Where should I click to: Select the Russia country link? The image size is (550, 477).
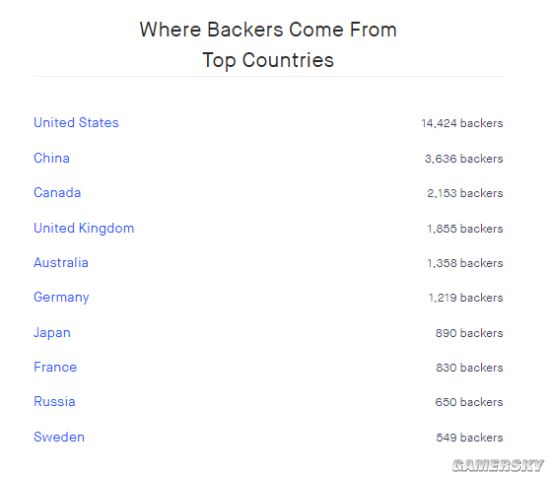(x=54, y=402)
